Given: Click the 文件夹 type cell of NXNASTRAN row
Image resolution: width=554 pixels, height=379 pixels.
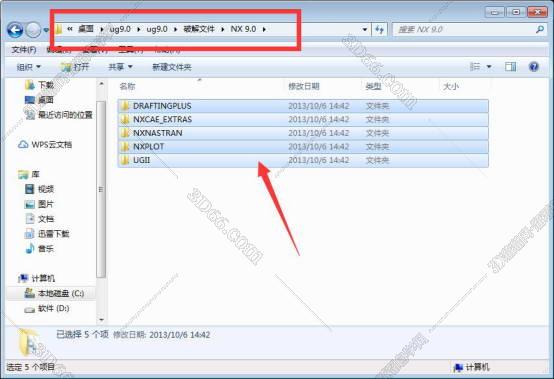Looking at the screenshot, I should 377,133.
